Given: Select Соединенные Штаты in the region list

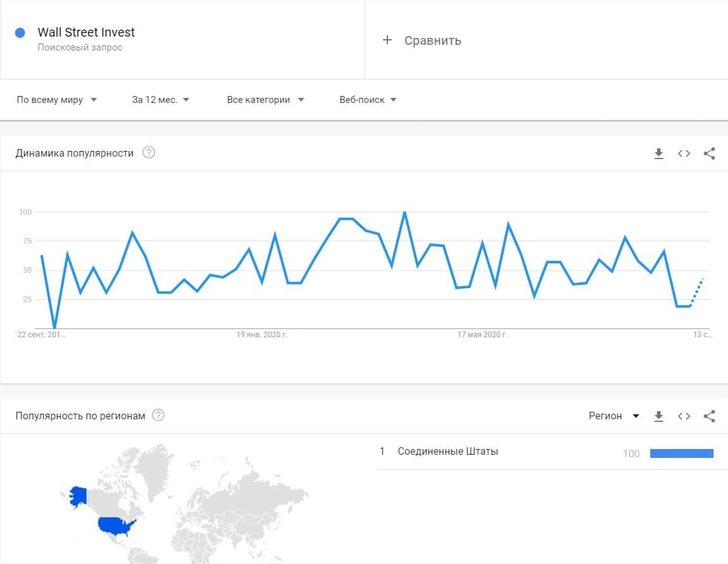Looking at the screenshot, I should pos(447,452).
